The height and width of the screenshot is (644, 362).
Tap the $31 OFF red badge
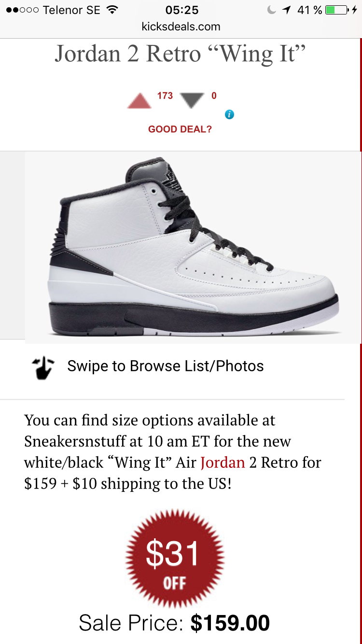pyautogui.click(x=174, y=558)
